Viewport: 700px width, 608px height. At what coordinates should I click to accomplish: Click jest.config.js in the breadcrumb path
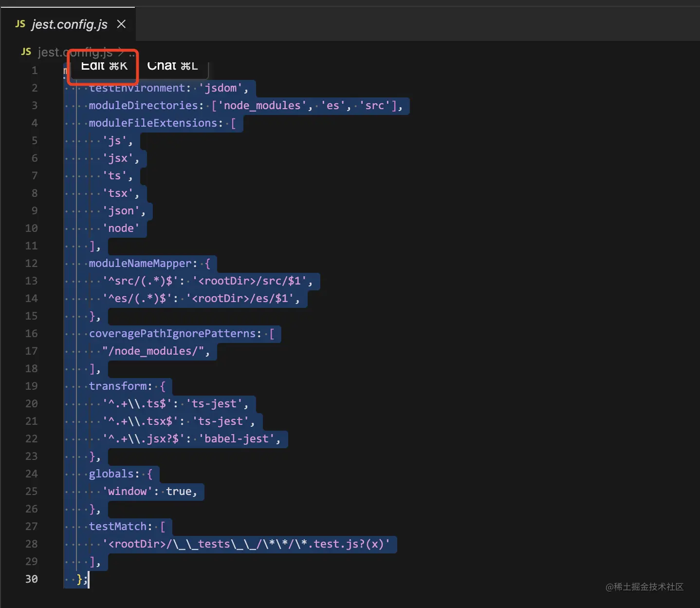point(75,52)
